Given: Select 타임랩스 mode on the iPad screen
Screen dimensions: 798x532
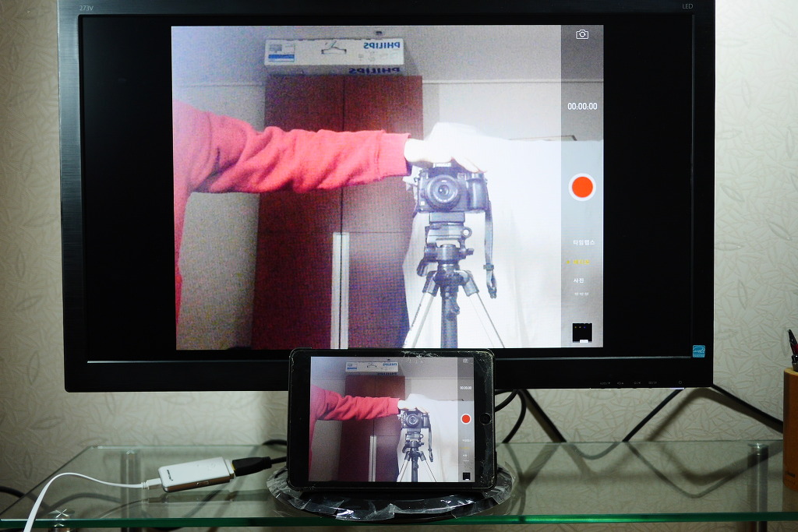Looking at the screenshot, I should 465,440.
